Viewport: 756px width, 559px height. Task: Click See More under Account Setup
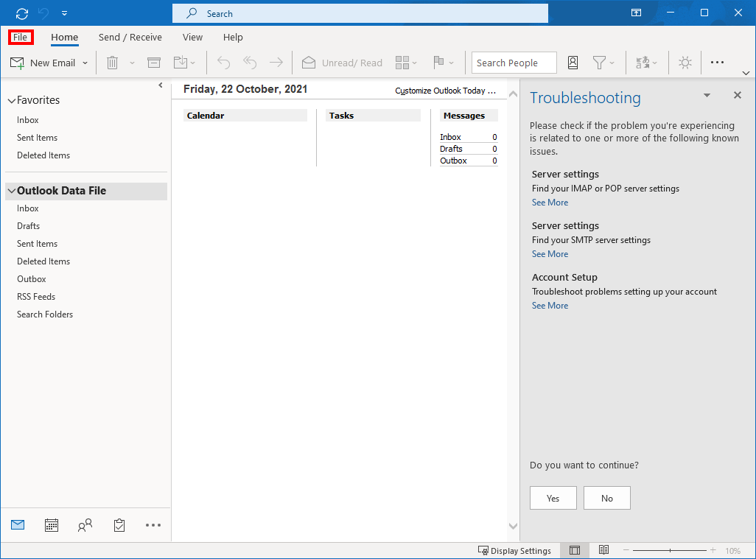(550, 306)
